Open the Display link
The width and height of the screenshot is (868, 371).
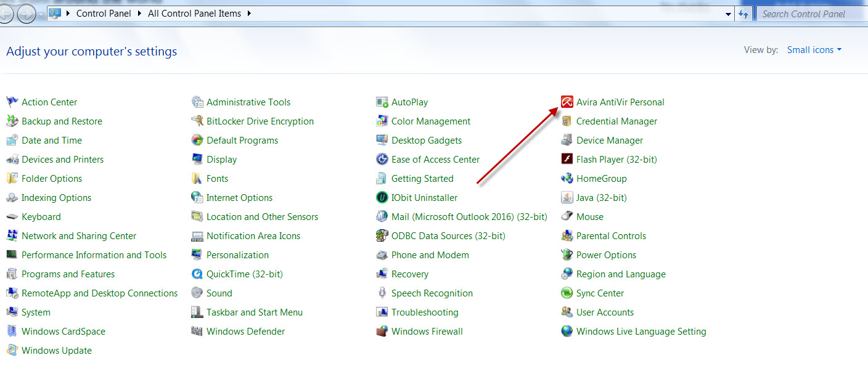[221, 160]
